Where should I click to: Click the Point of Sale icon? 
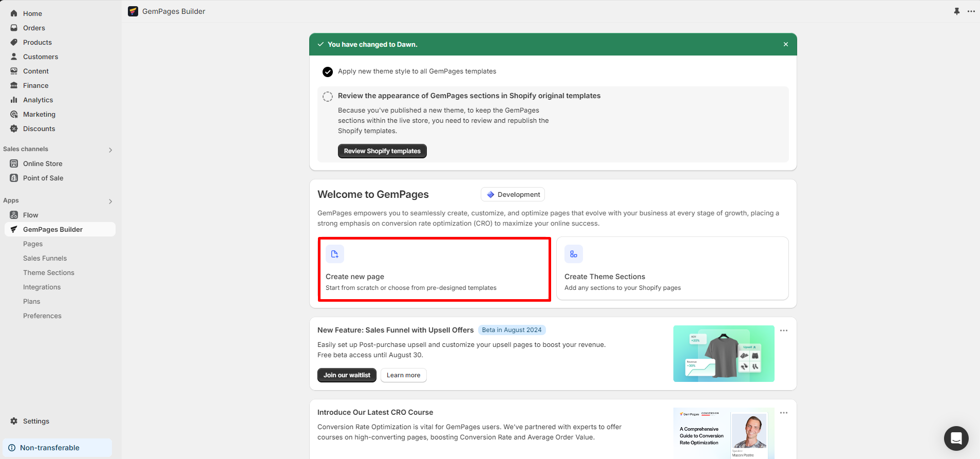[x=14, y=178]
